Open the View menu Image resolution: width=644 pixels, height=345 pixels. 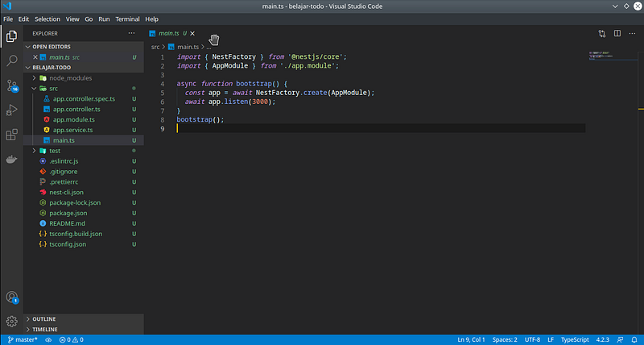[72, 19]
